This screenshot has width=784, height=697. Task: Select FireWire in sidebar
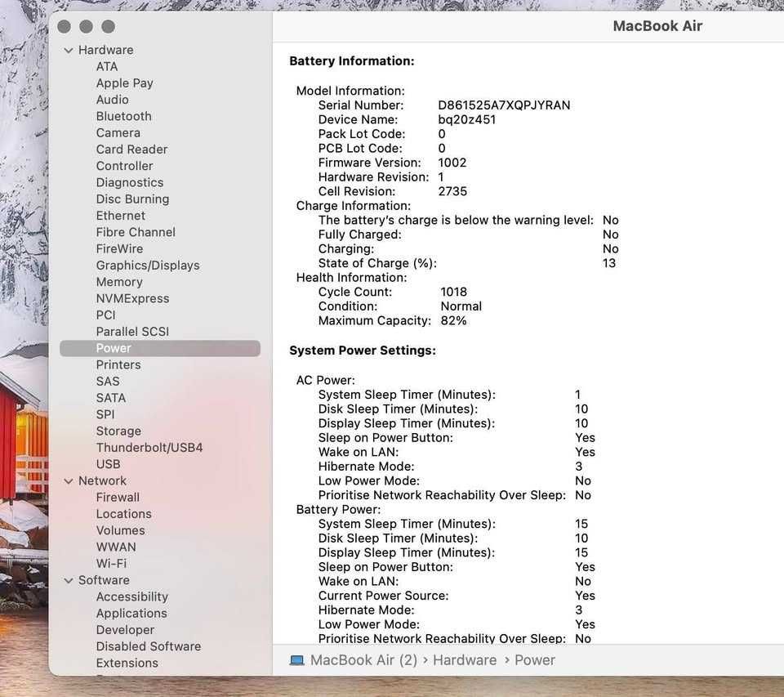[119, 248]
